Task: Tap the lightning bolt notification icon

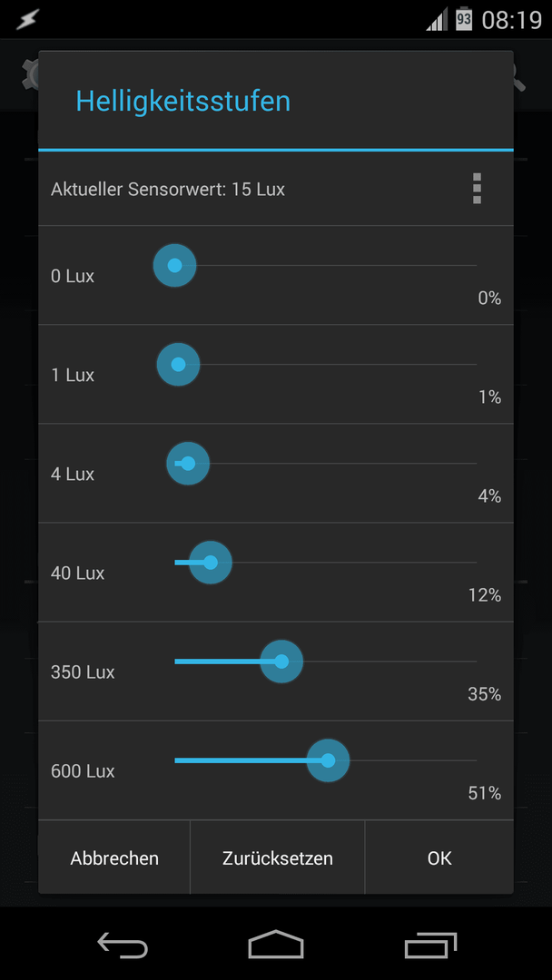Action: (27, 19)
